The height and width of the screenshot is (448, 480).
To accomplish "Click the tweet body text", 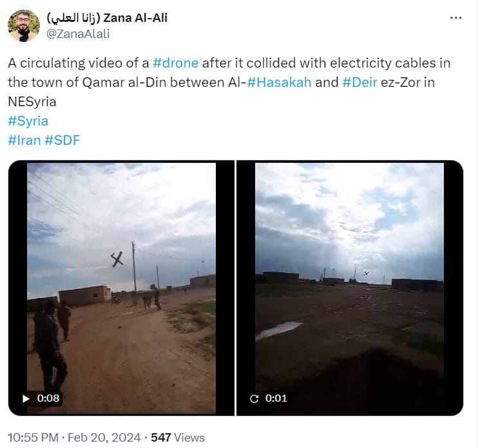I will 229,82.
